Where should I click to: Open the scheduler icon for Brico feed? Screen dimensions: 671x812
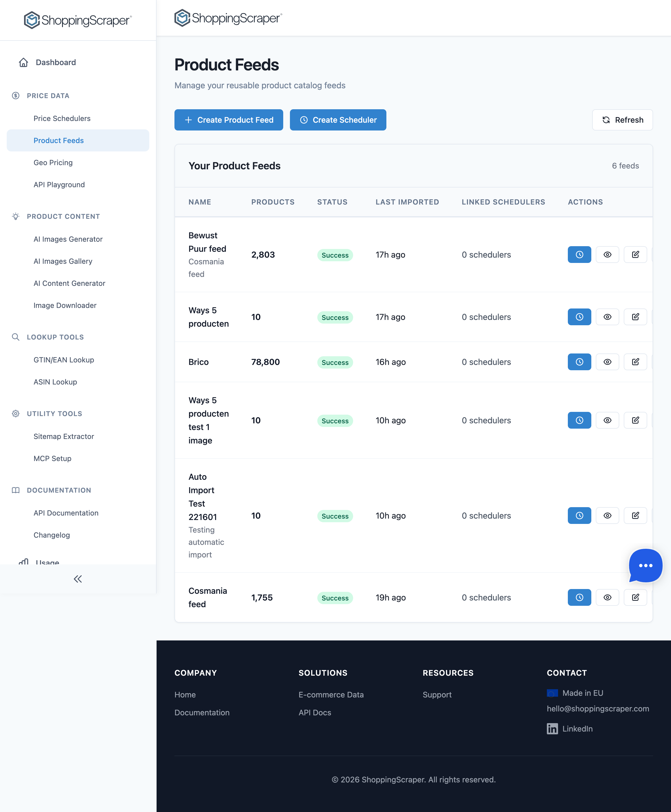pos(579,362)
